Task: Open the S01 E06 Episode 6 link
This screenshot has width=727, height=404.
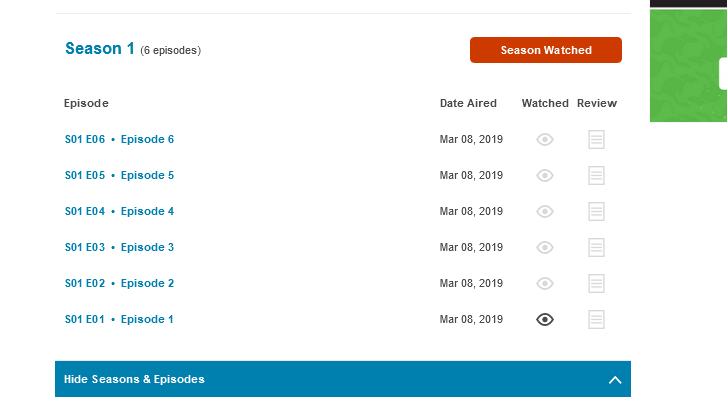Action: (x=119, y=140)
